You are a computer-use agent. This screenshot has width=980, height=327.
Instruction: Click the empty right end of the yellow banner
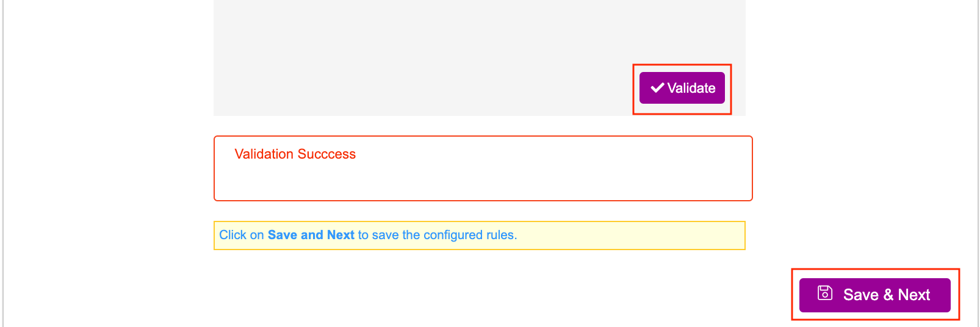[671, 235]
